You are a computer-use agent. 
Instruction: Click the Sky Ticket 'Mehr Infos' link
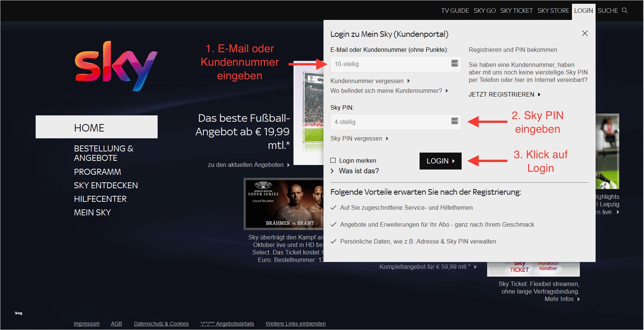point(562,299)
